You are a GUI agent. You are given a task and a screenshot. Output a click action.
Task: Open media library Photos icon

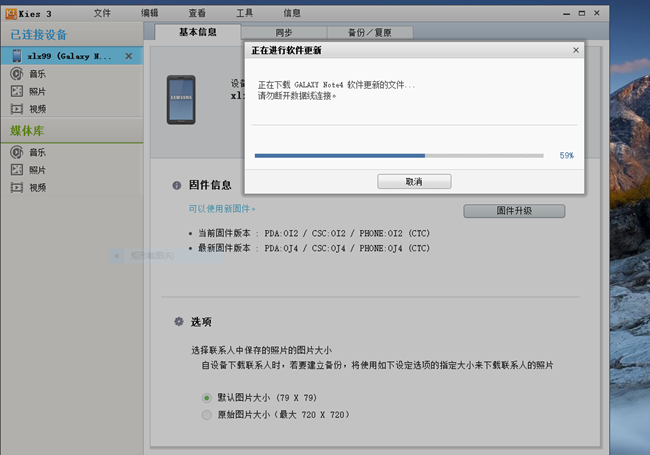17,169
